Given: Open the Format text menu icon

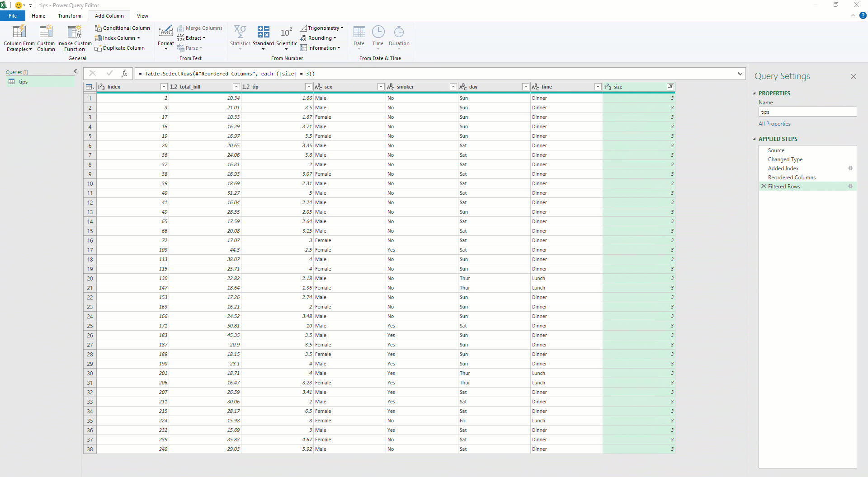Looking at the screenshot, I should coord(166,32).
